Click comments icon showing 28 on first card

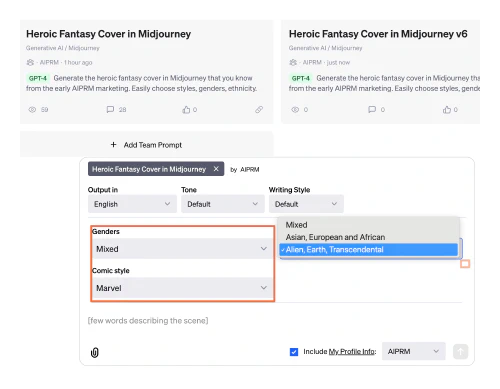click(x=110, y=109)
